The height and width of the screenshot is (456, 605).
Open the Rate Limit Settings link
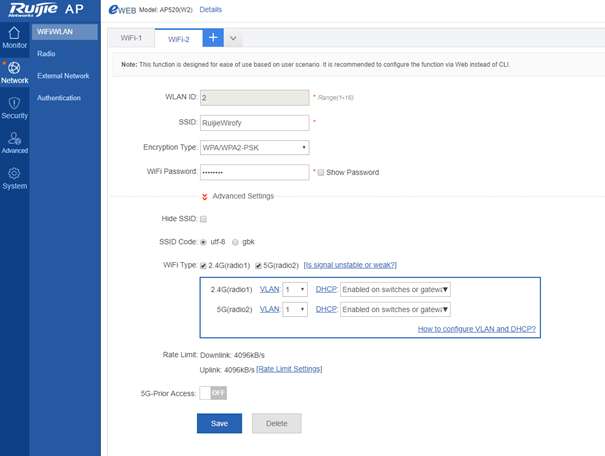[x=289, y=369]
